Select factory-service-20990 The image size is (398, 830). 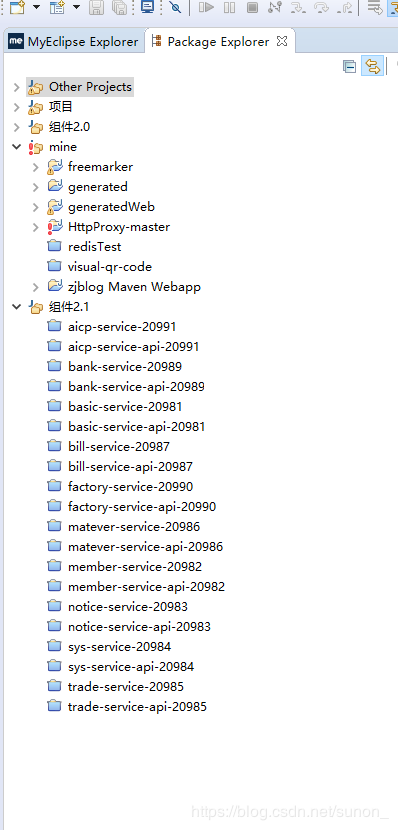[x=131, y=486]
